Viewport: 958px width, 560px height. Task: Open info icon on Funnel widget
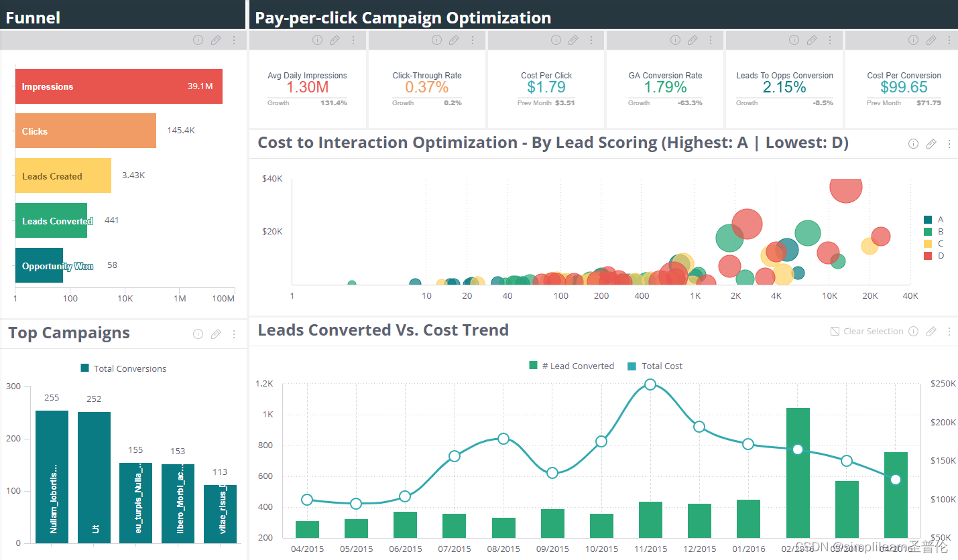point(198,40)
